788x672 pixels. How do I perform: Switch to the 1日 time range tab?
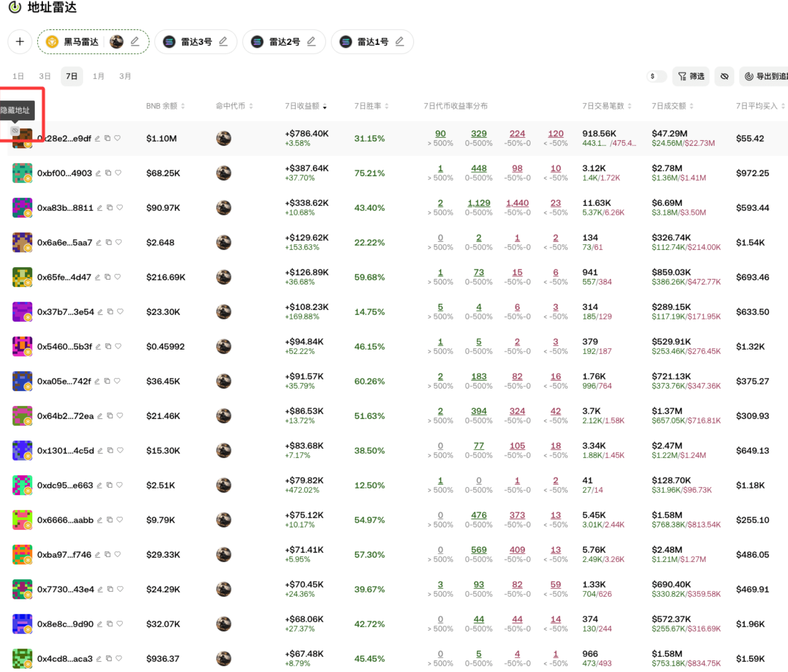pos(18,77)
